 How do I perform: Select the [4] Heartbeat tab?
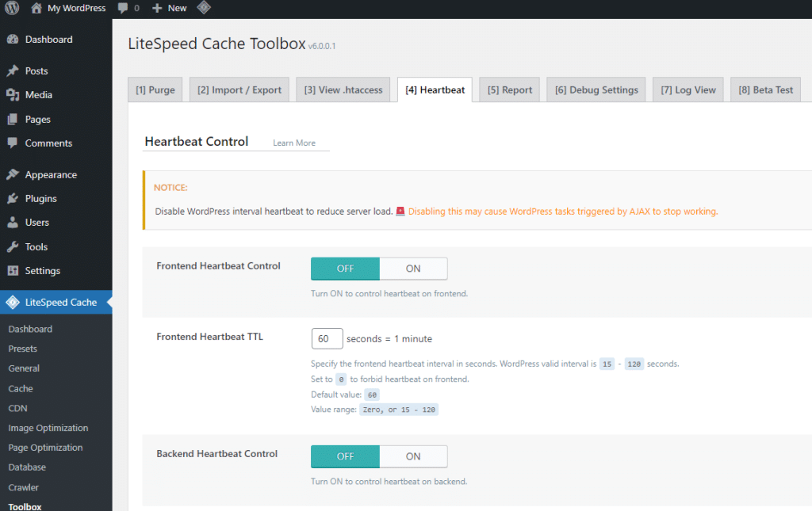point(435,90)
